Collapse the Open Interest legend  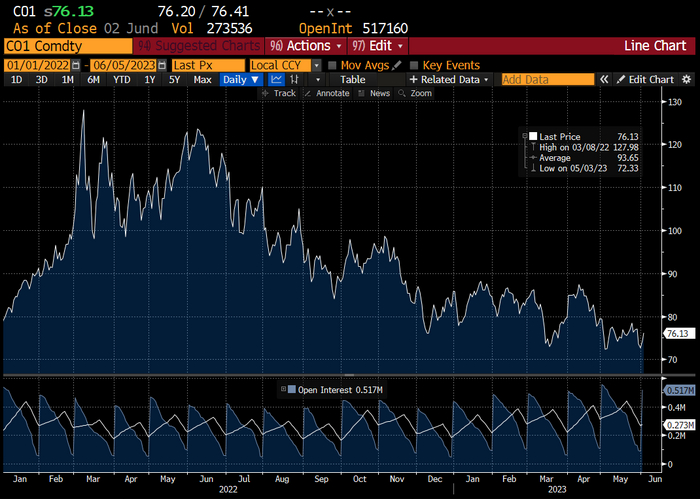[283, 389]
